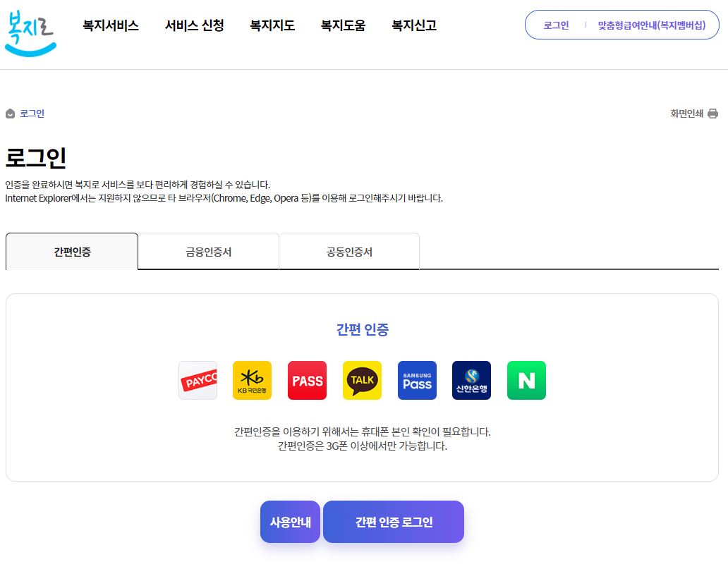This screenshot has width=728, height=569.
Task: Pick the Naver authentication icon
Action: coord(526,380)
